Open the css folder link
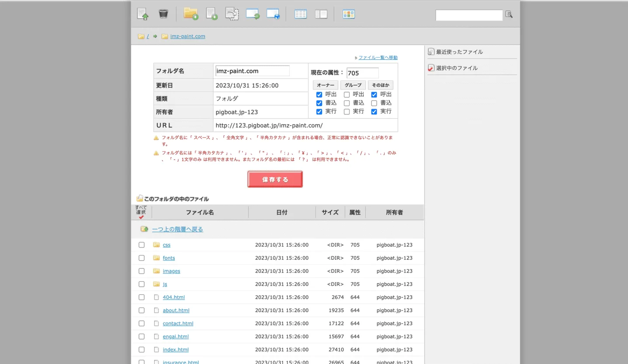Image resolution: width=628 pixels, height=364 pixels. 167,245
